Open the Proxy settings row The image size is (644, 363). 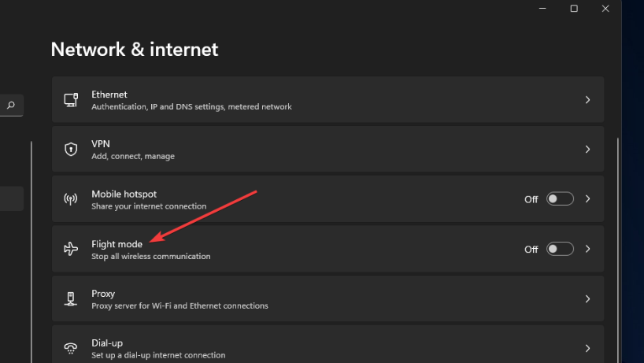pos(328,298)
